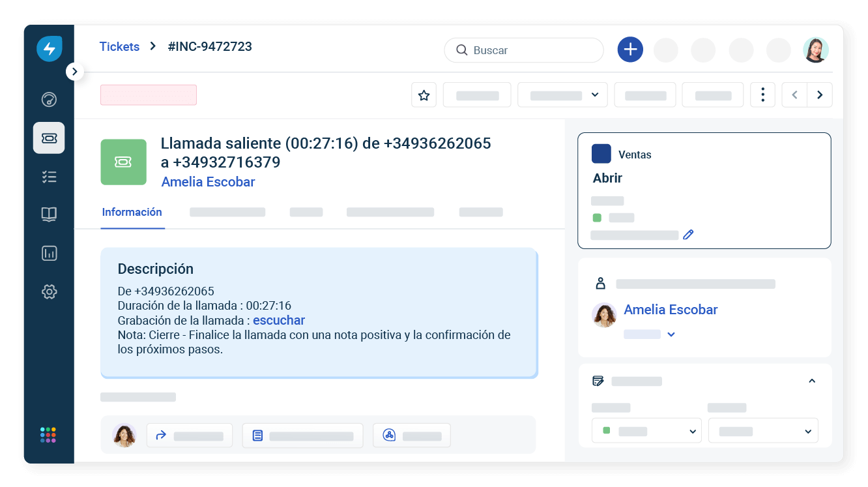
Task: Expand the left navigation with the arrow chevron
Action: pos(74,71)
